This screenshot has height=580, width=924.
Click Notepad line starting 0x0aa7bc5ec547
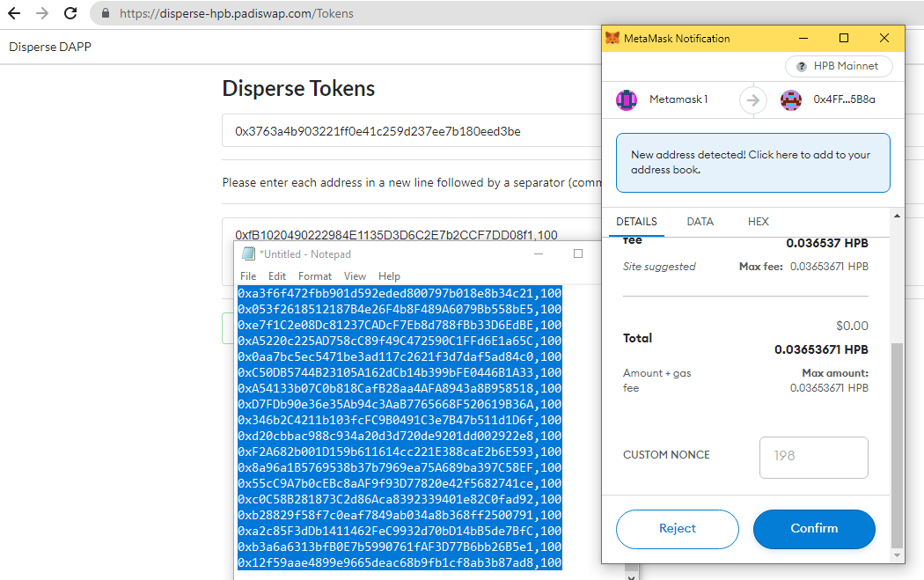pos(400,356)
